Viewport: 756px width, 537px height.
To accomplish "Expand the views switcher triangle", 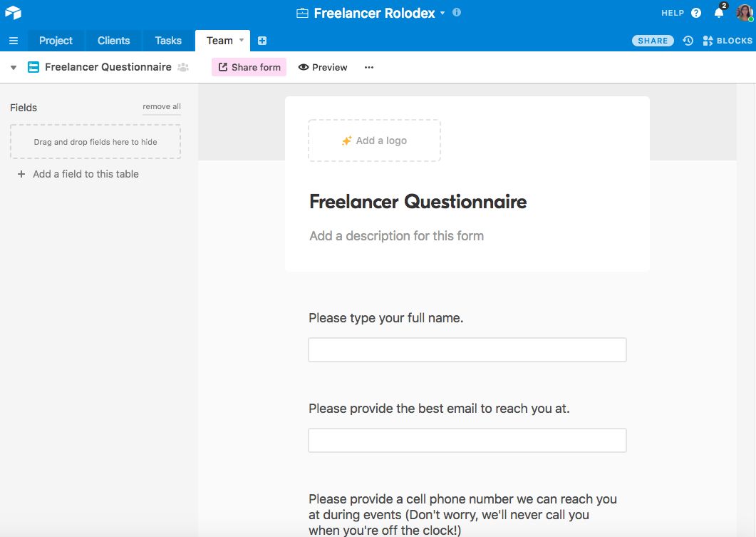I will click(x=14, y=68).
